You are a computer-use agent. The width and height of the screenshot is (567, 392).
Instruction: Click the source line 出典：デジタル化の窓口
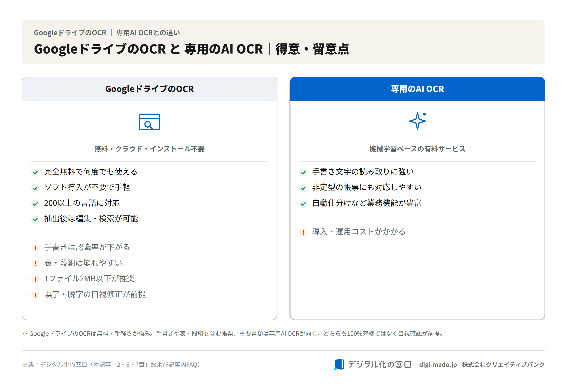pyautogui.click(x=111, y=365)
